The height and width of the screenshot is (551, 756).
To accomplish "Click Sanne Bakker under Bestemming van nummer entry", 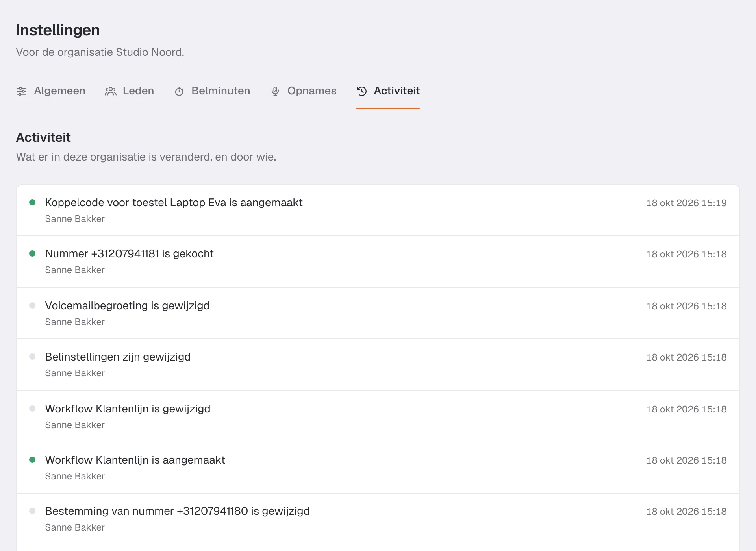I will coord(75,527).
